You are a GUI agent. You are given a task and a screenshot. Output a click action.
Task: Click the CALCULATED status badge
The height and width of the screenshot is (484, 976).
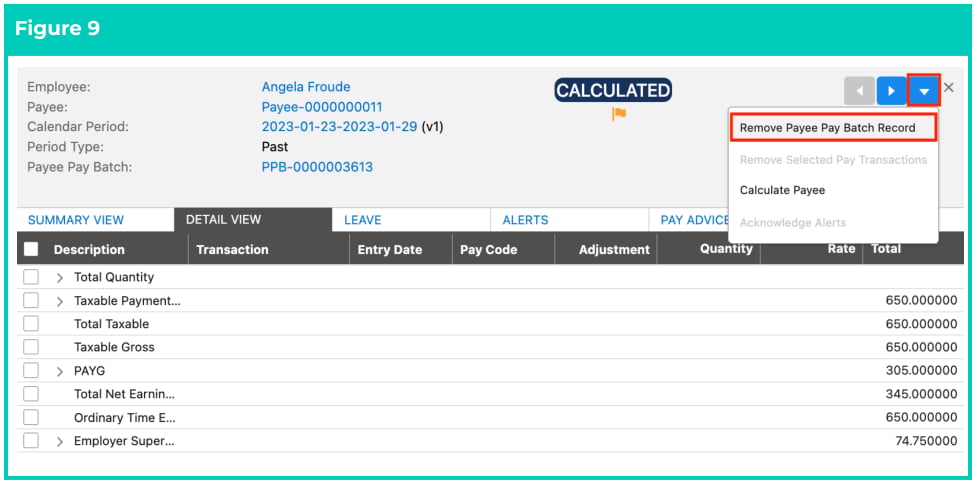coord(613,91)
